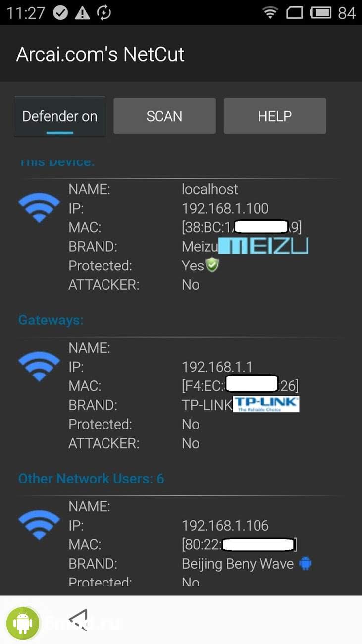Click the Meizu brand logo
The height and width of the screenshot is (644, 362).
click(263, 246)
